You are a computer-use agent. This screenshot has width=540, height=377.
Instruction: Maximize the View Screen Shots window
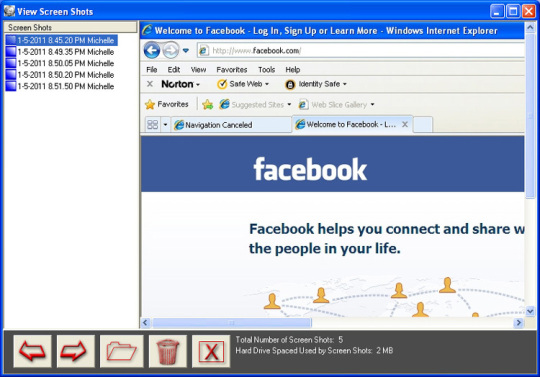513,11
